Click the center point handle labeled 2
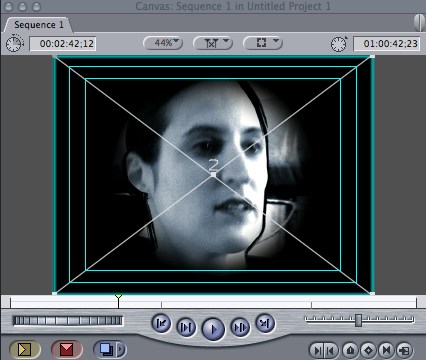This screenshot has height=360, width=426. [x=213, y=174]
